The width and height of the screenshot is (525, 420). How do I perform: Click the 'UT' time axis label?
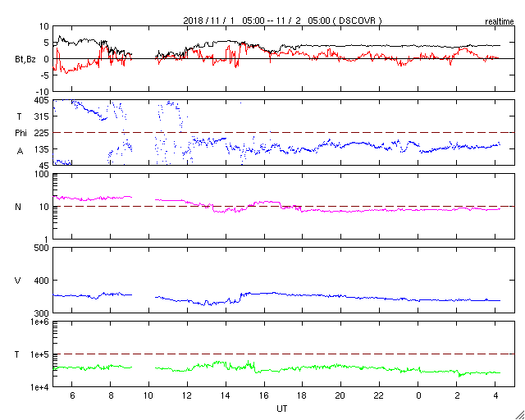point(282,409)
